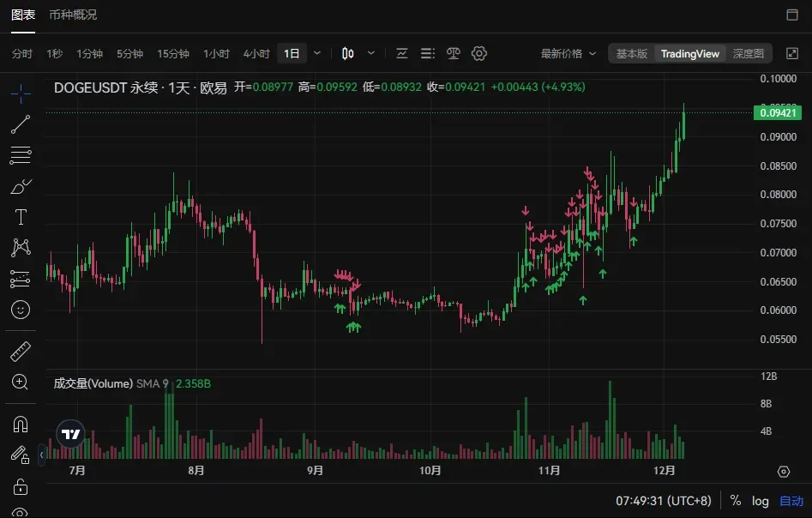Toggle 自动 auto scale
The image size is (812, 518).
point(791,501)
